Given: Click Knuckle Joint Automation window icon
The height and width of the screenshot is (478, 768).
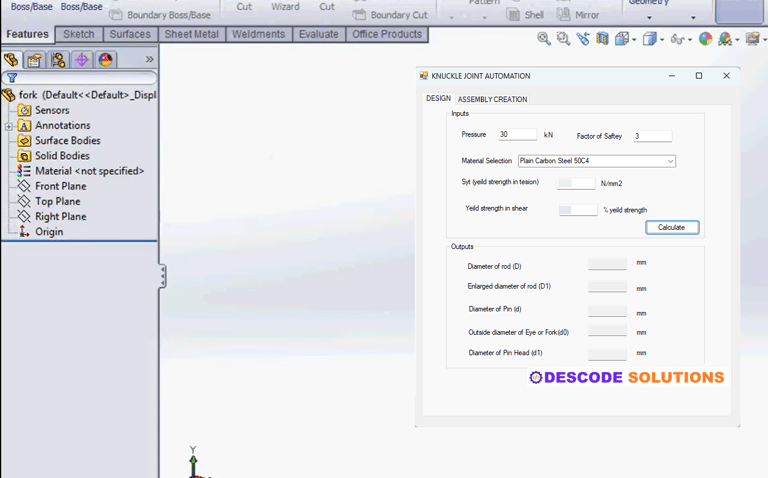Looking at the screenshot, I should [x=424, y=76].
